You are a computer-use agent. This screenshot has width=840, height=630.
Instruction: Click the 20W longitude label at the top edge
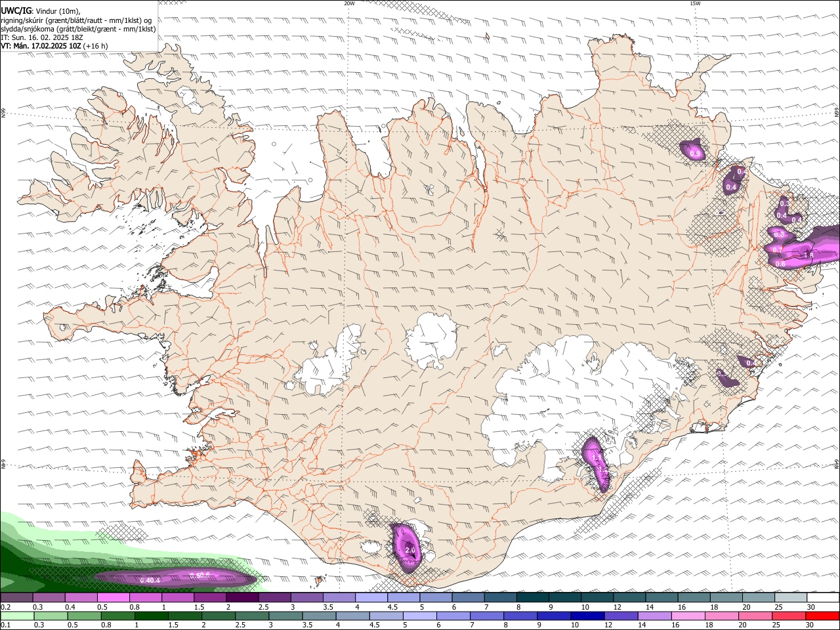(349, 3)
